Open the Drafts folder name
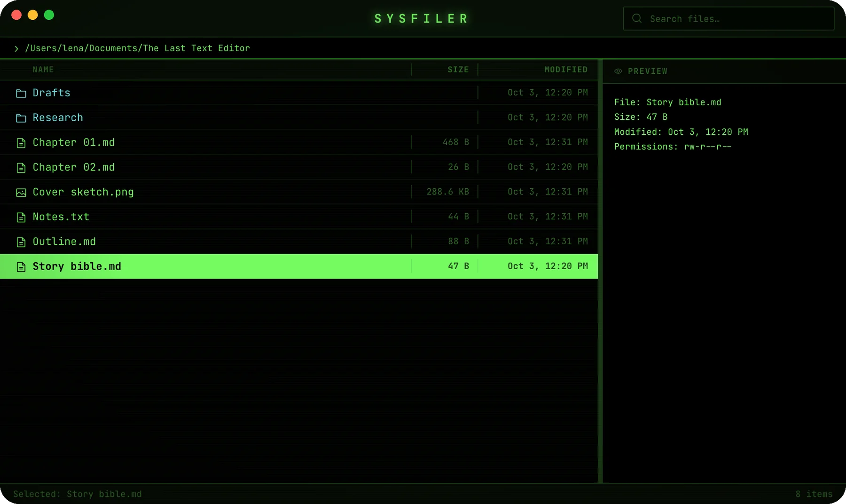 click(x=51, y=93)
